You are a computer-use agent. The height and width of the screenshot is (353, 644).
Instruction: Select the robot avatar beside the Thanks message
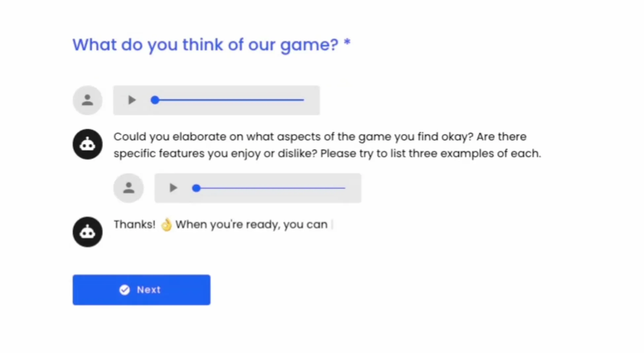(x=88, y=232)
